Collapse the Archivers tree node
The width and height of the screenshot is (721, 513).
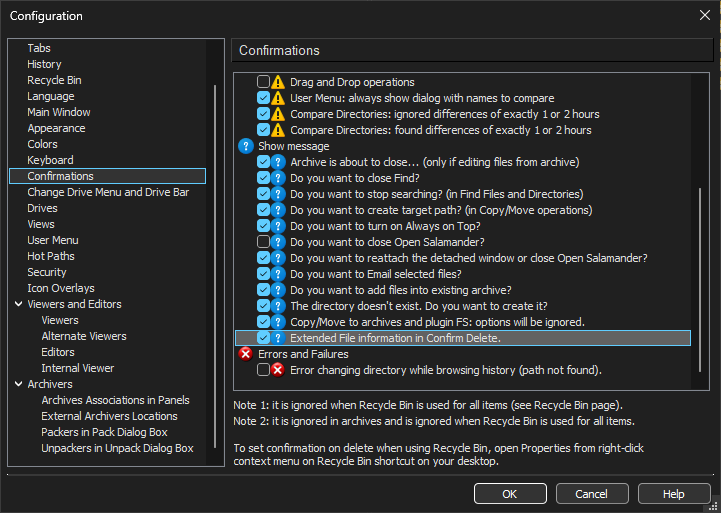point(19,384)
